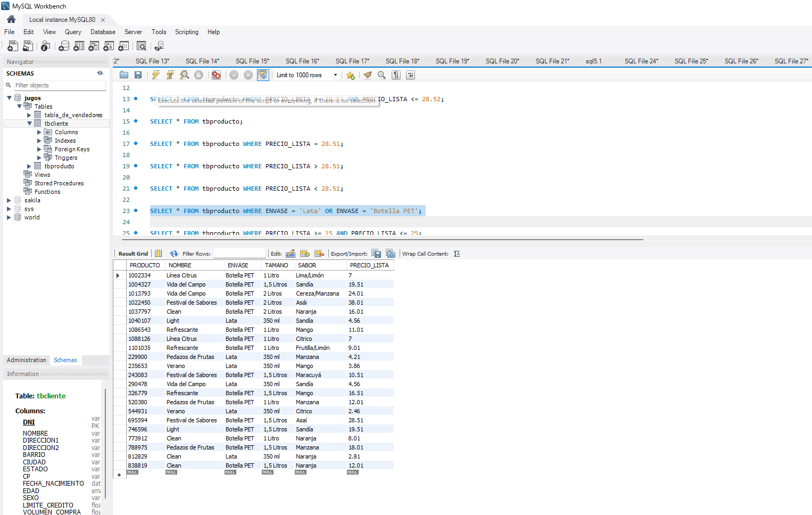
Task: Execute the selected script with lightning icon
Action: (156, 75)
